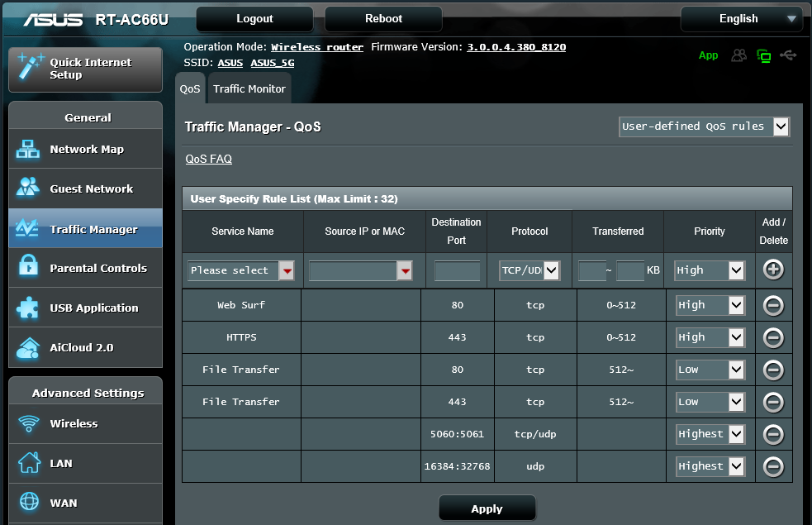The image size is (812, 525).
Task: Open the Source IP or MAC dropdown
Action: click(x=360, y=270)
